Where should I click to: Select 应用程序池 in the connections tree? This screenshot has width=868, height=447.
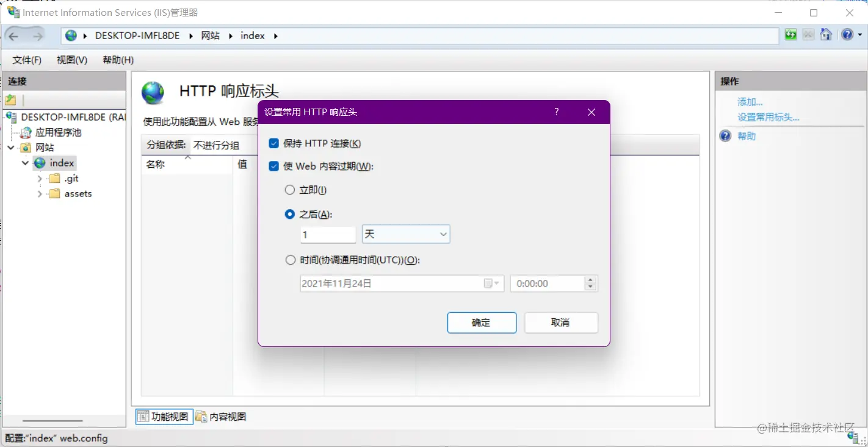[x=58, y=132]
